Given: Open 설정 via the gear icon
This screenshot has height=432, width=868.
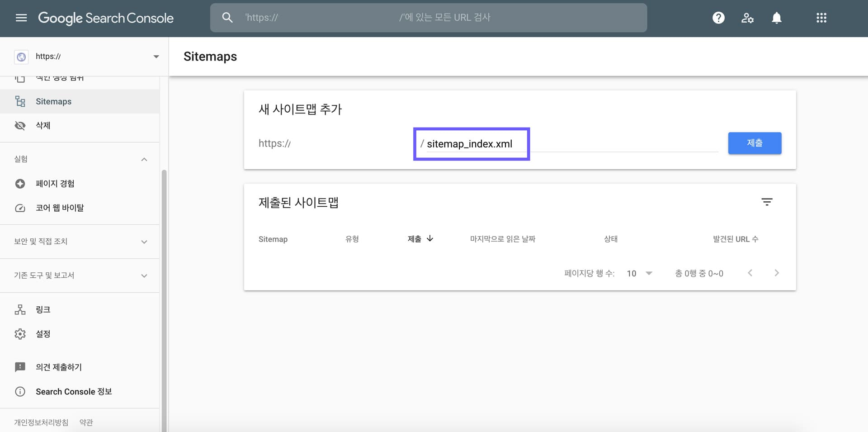Looking at the screenshot, I should tap(20, 334).
